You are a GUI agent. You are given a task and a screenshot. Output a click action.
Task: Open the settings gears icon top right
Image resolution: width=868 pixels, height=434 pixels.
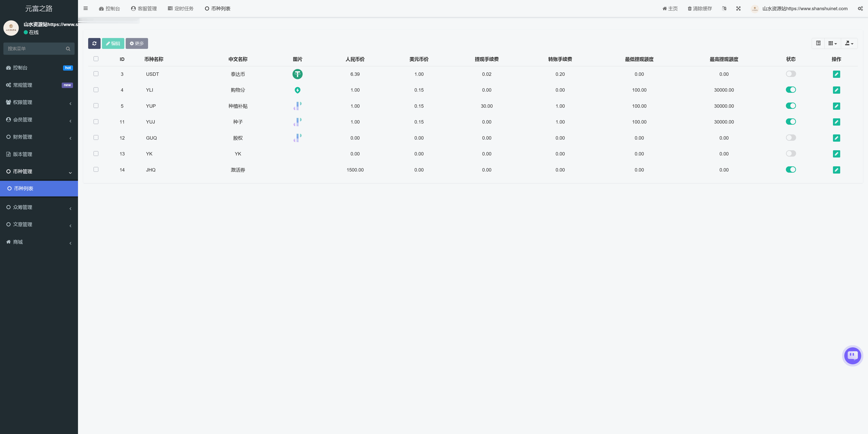click(x=860, y=8)
